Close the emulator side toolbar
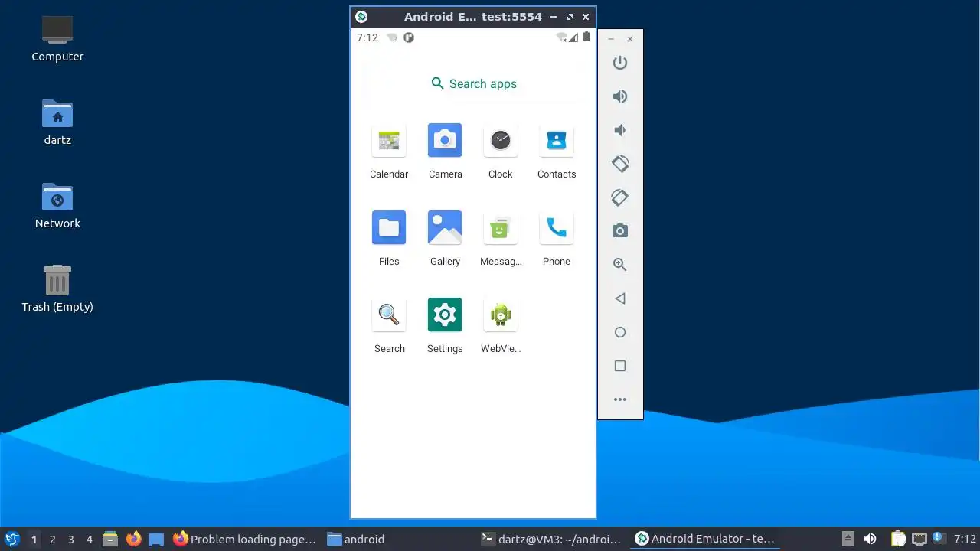This screenshot has width=980, height=551. tap(630, 39)
